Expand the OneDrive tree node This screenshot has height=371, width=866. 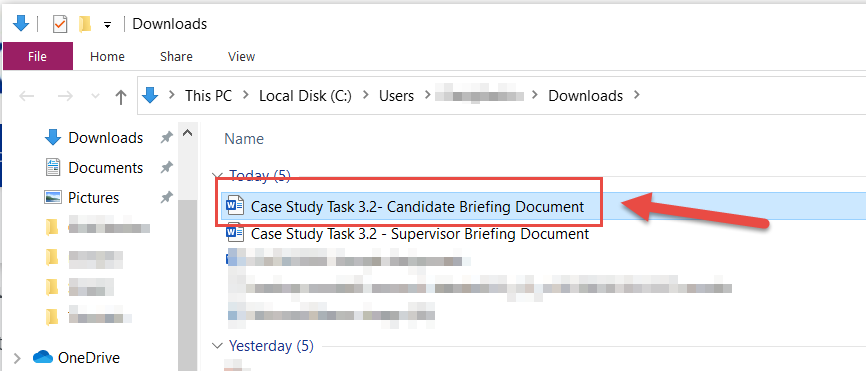pyautogui.click(x=17, y=358)
